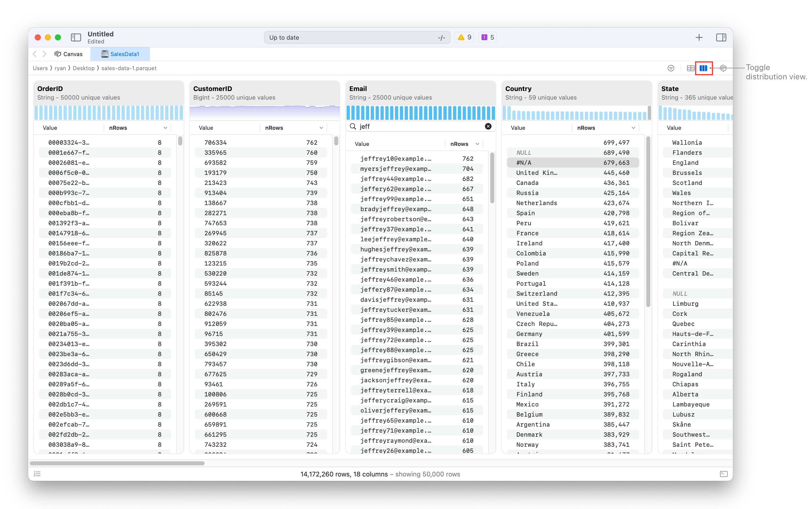Toggle the distribution column view

703,68
